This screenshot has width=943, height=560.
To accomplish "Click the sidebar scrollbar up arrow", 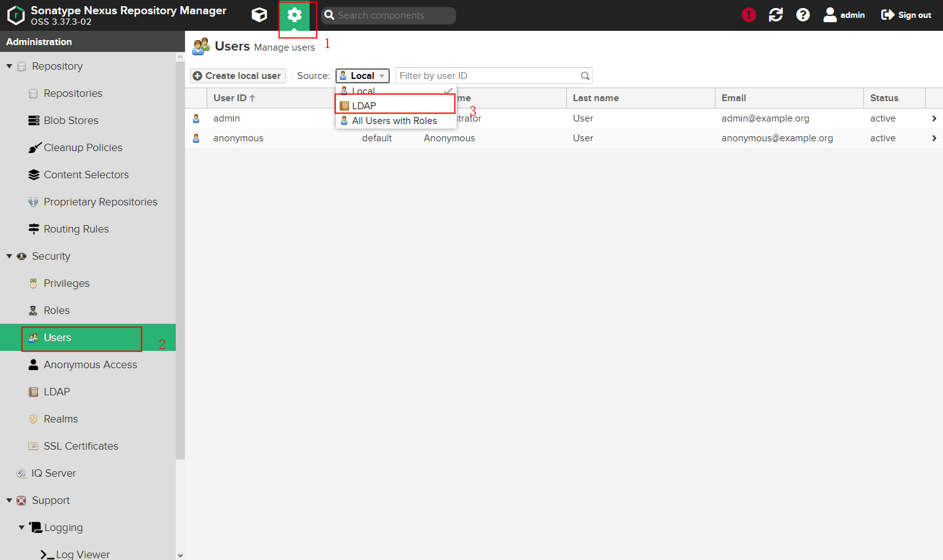I will coord(180,57).
